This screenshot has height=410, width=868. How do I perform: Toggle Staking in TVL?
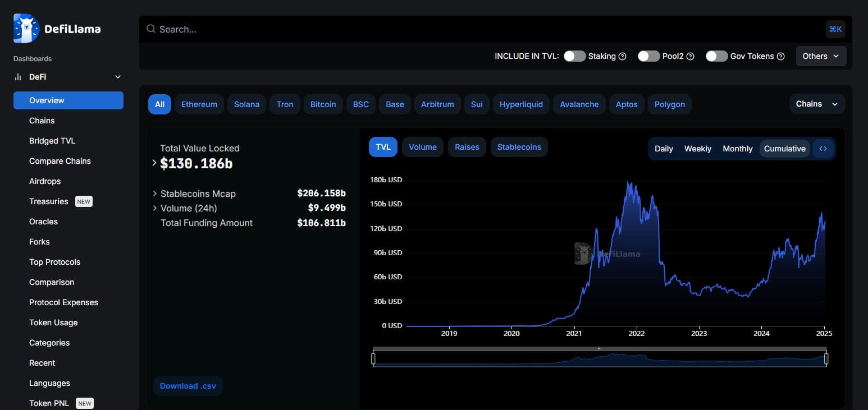point(574,56)
